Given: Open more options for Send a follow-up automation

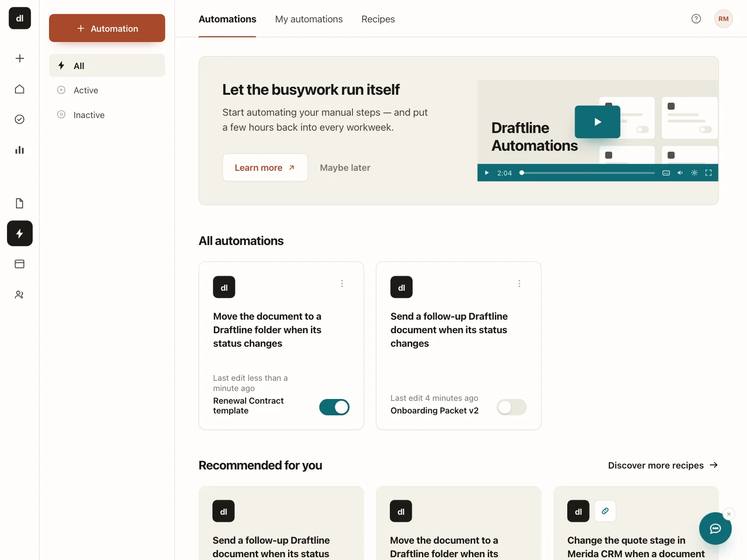Looking at the screenshot, I should click(x=519, y=284).
